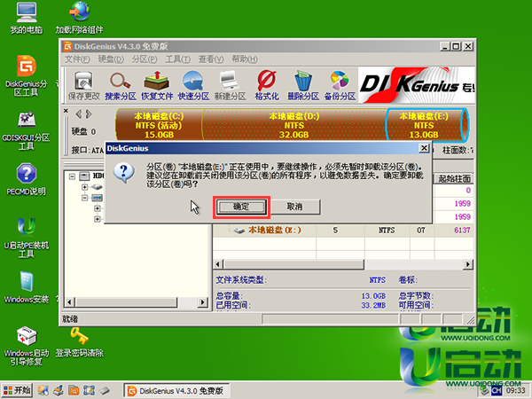This screenshot has height=399, width=532.
Task: Click NTFS cell in 本地磁盘(E:) row
Action: 387,231
